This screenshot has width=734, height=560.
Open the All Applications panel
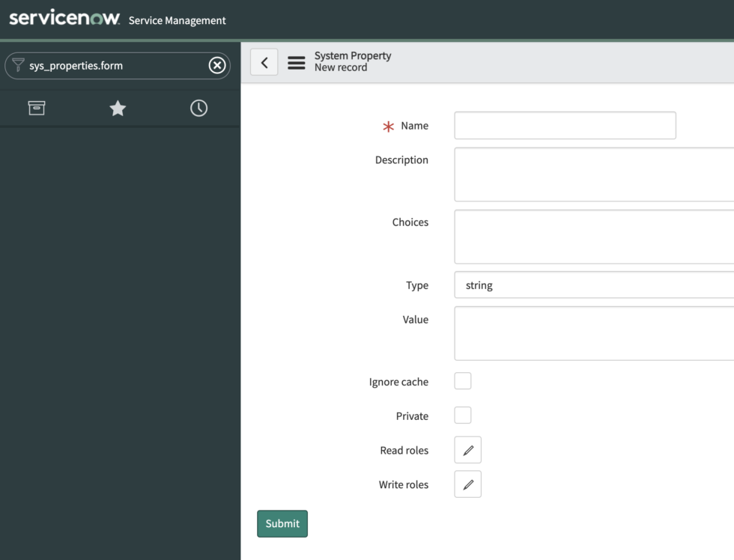37,108
